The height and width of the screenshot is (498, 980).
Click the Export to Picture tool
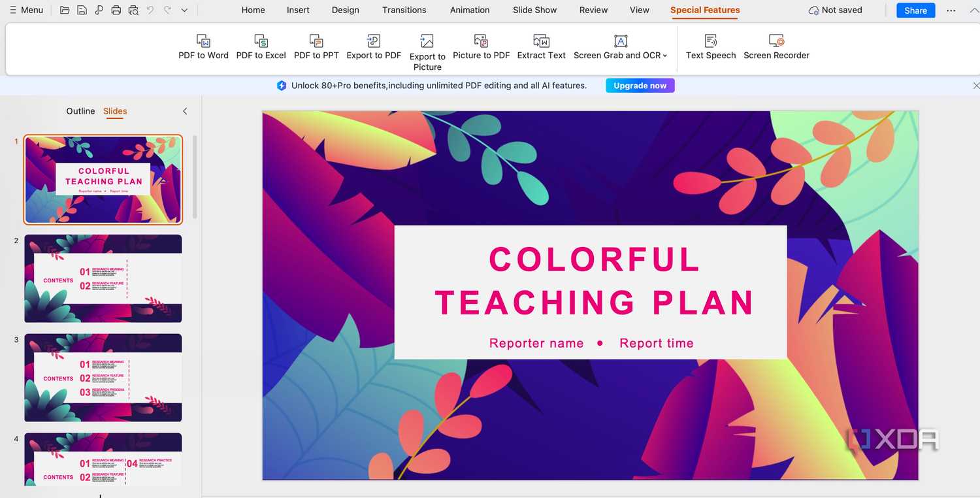pos(427,52)
